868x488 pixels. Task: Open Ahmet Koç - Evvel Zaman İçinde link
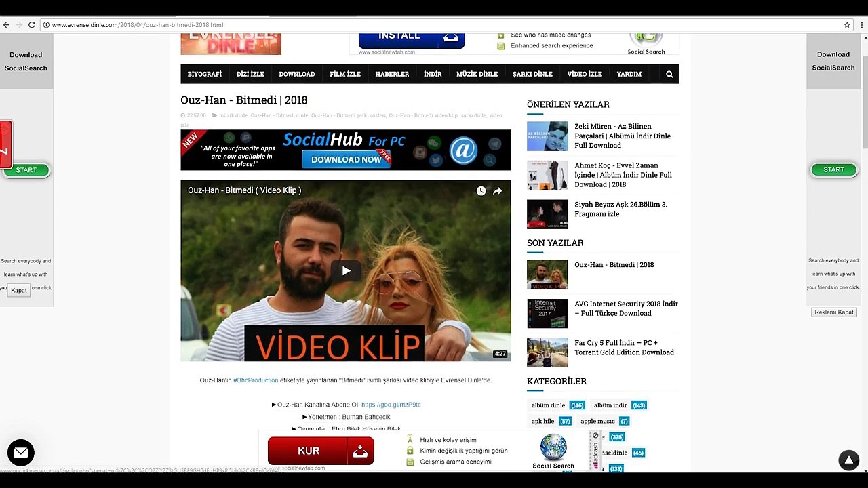[x=623, y=175]
